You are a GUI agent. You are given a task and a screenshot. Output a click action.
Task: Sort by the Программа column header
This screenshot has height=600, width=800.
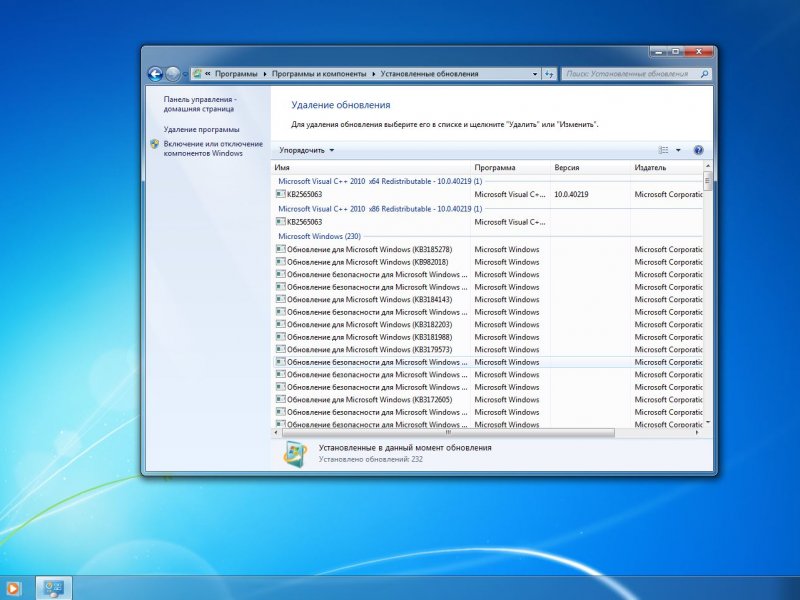click(510, 167)
